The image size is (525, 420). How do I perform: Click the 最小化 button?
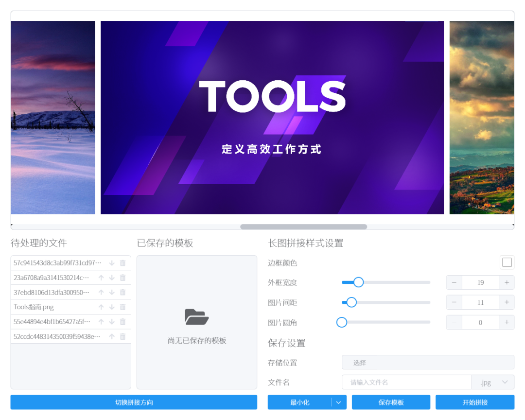(299, 402)
